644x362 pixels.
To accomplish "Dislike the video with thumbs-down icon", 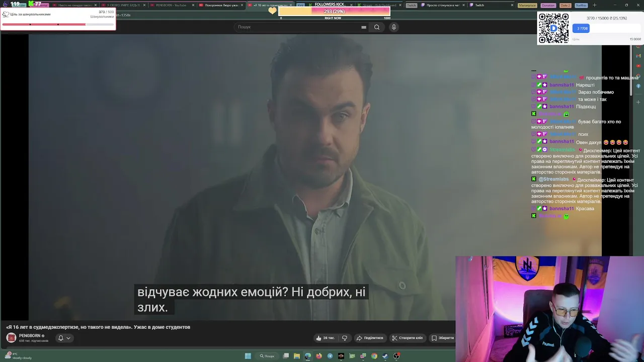I will tap(345, 338).
